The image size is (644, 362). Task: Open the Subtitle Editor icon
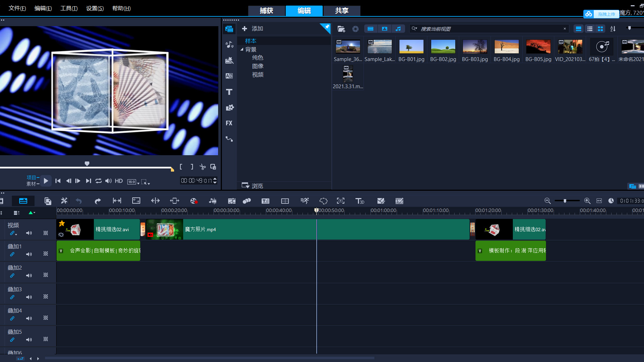pyautogui.click(x=265, y=201)
